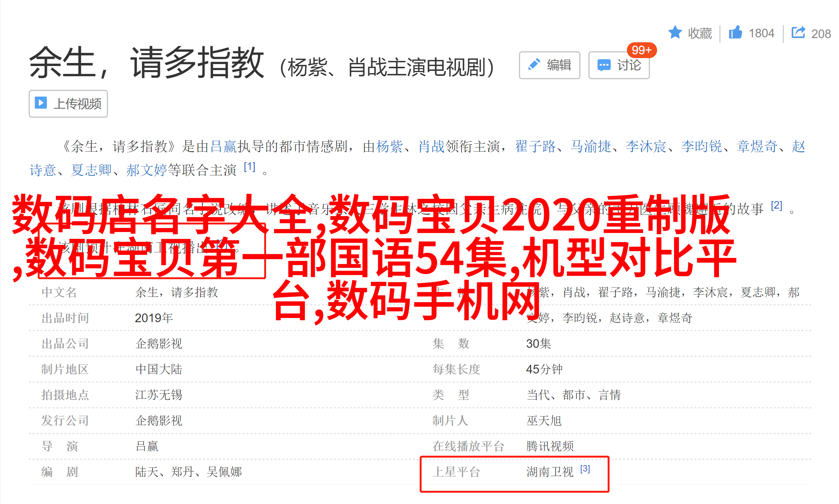Open the 99+ notification badge
This screenshot has height=504, width=839.
[642, 50]
